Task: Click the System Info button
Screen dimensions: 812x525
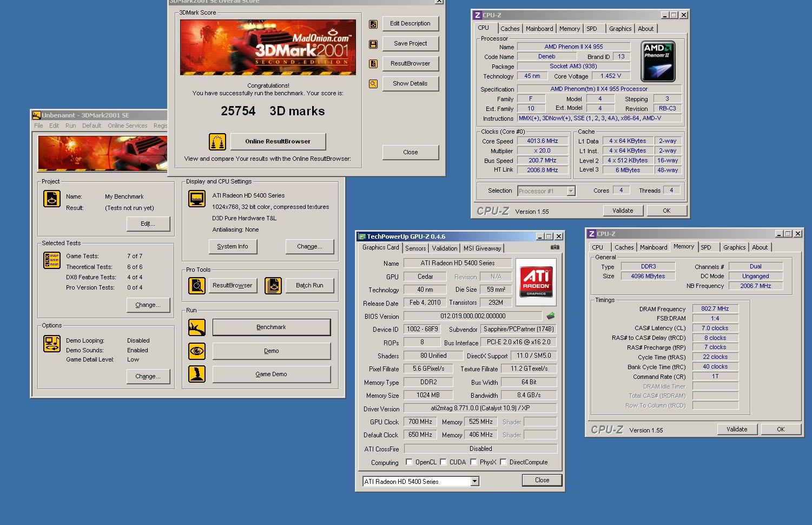Action: click(x=233, y=246)
